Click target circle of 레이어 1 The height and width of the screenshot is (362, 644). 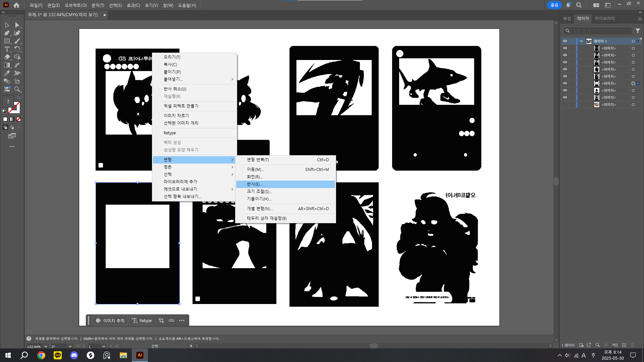pos(633,41)
